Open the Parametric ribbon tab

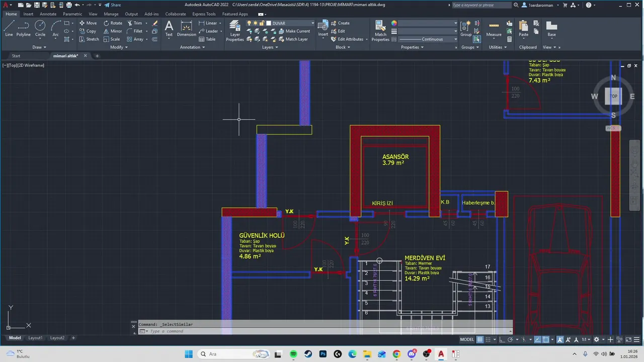pos(72,14)
